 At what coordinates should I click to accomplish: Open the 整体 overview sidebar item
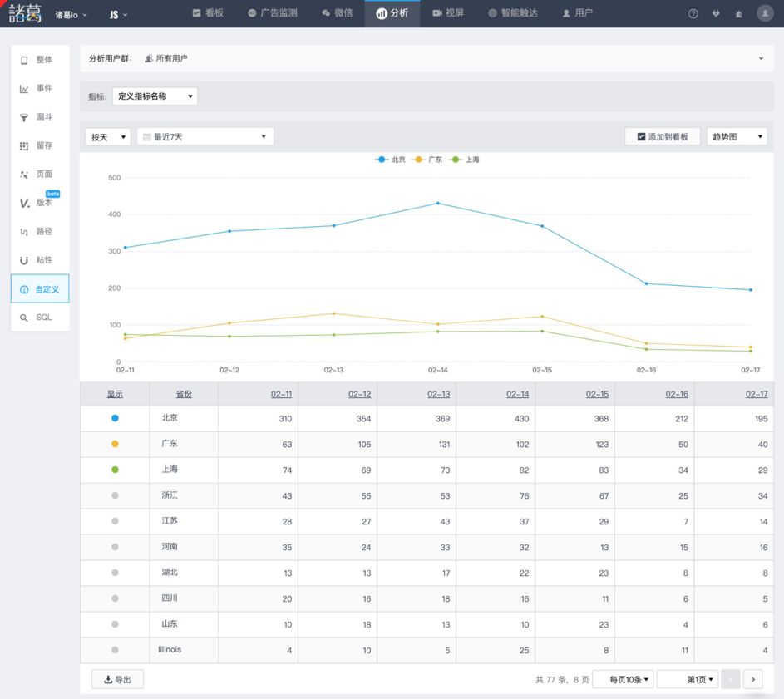pos(40,60)
